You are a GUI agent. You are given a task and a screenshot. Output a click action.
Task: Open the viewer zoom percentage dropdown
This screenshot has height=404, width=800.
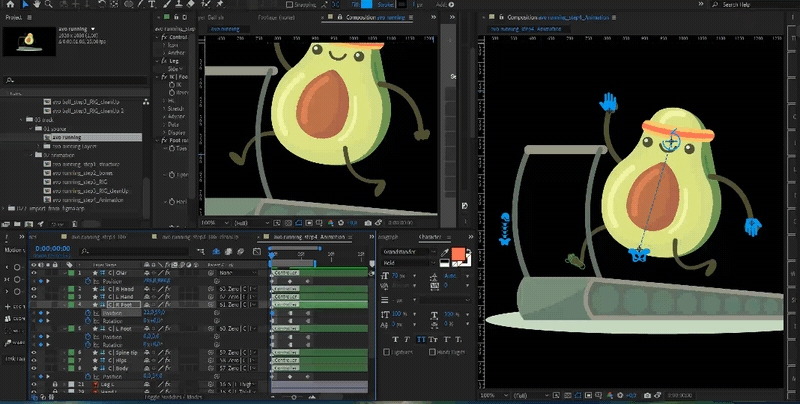pyautogui.click(x=216, y=222)
